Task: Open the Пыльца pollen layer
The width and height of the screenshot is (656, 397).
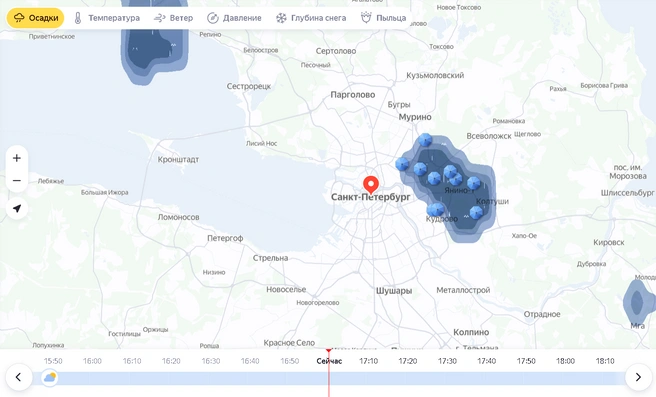Action: coord(383,18)
